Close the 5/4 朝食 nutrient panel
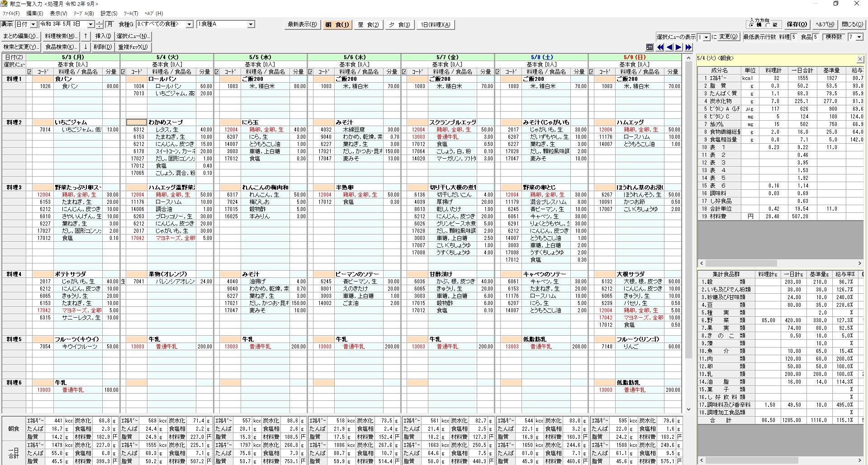 pos(860,59)
